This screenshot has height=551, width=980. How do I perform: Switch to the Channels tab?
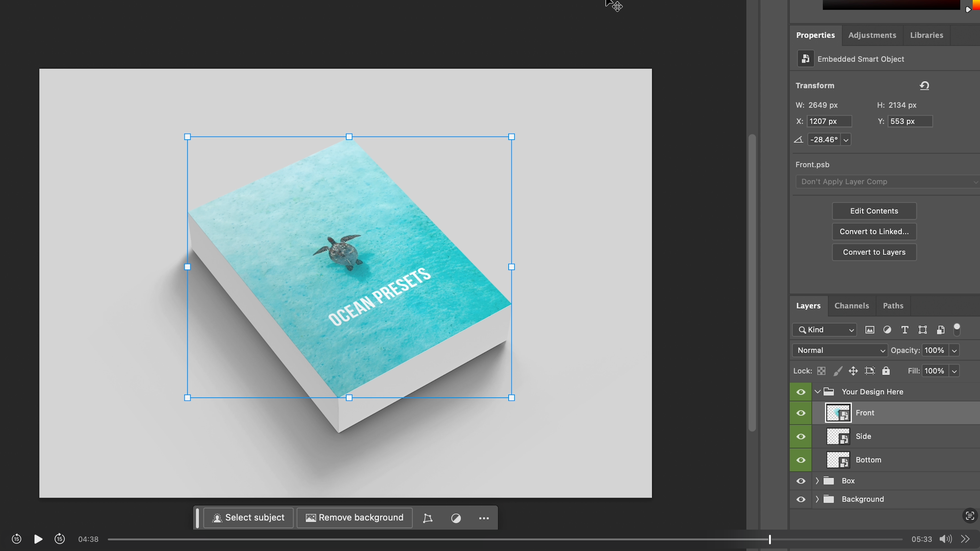click(851, 306)
